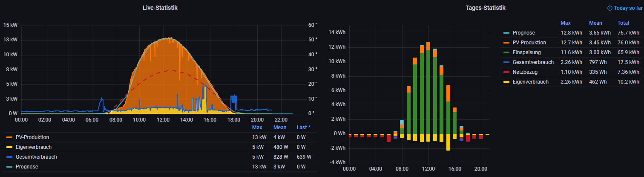Sort Tages-Statistik legend by Mean column
644x177 pixels.
595,23
